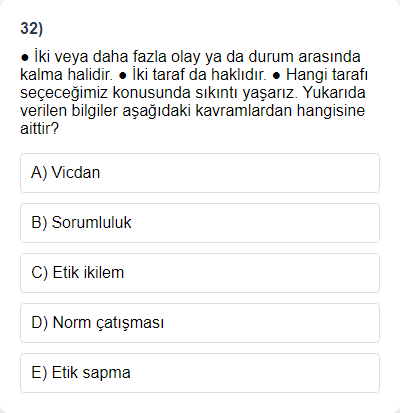Click the word "sapma" in option E

click(x=106, y=373)
